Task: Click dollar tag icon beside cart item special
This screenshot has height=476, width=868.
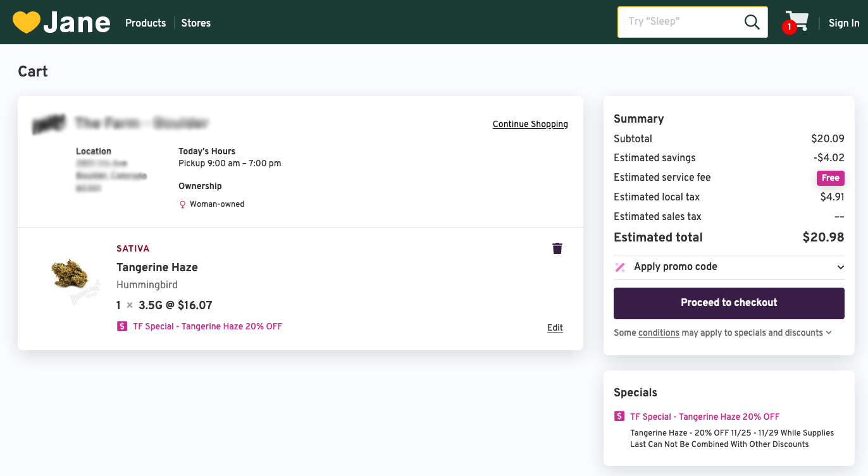Action: click(122, 327)
